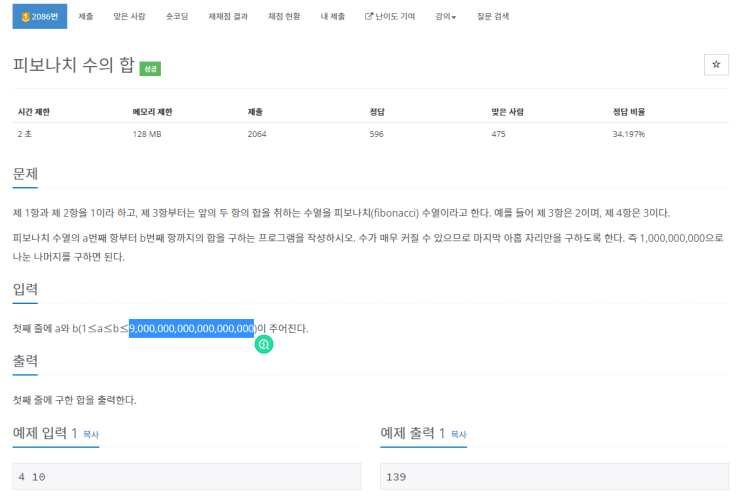
Task: Copy 예제 입력 1 with 복사 link
Action: (x=91, y=434)
